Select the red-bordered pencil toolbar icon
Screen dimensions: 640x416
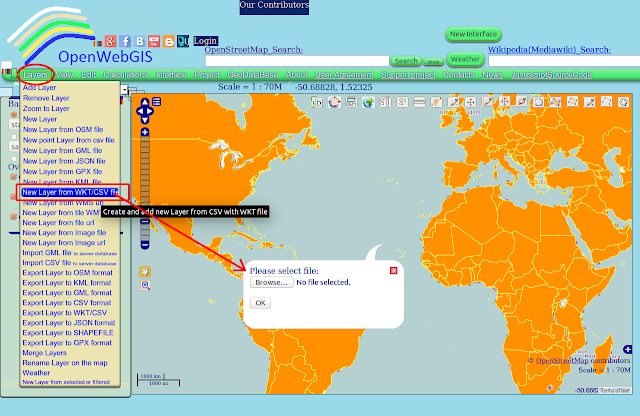[487, 101]
